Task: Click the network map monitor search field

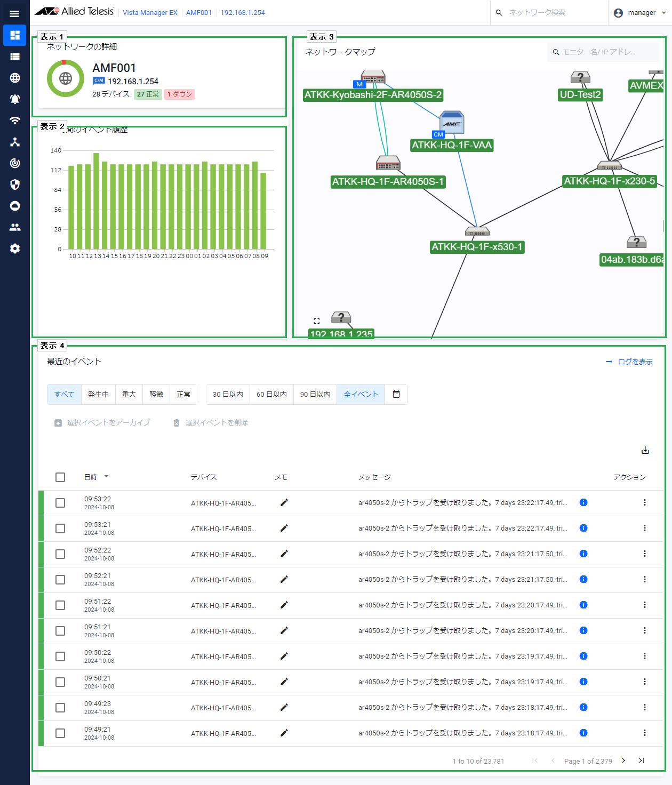Action: click(x=603, y=52)
